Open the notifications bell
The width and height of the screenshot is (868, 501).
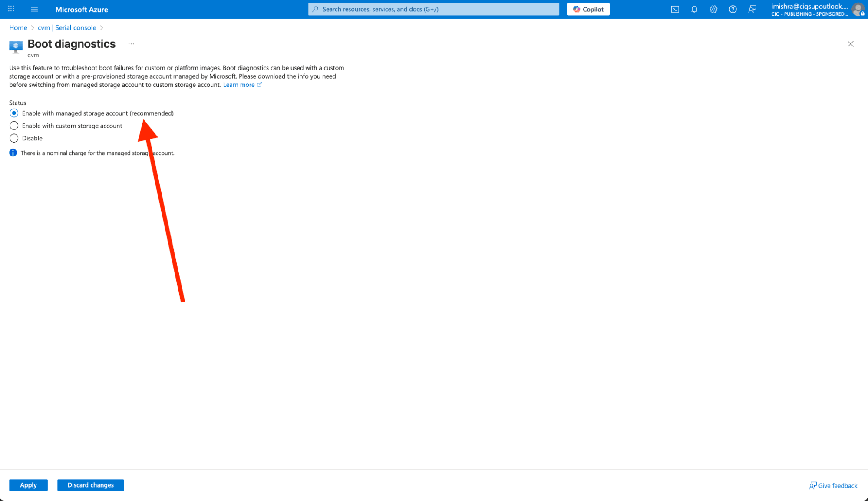click(x=694, y=9)
